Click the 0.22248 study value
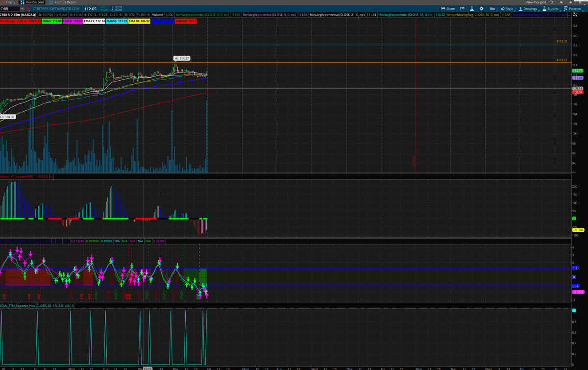The image size is (588, 370). [x=159, y=241]
